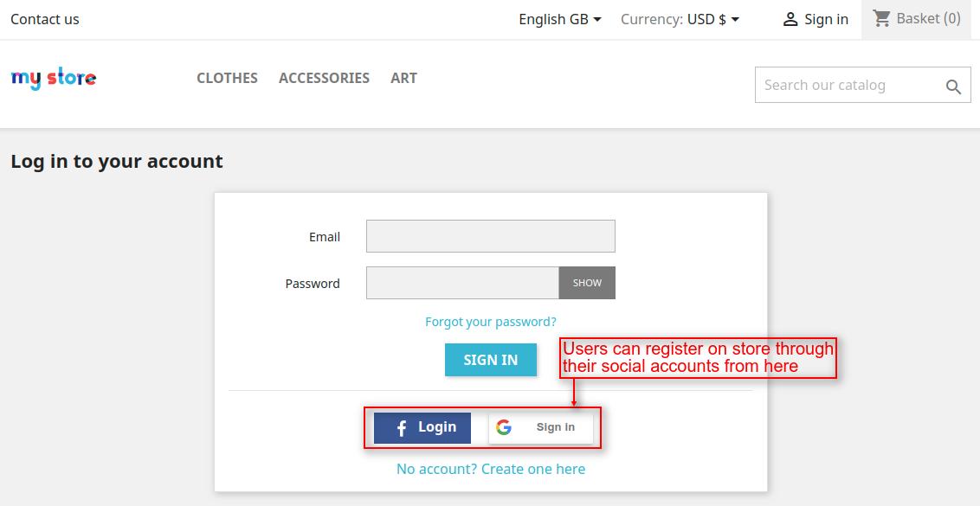Click the Google G logo icon
This screenshot has width=980, height=506.
click(504, 427)
